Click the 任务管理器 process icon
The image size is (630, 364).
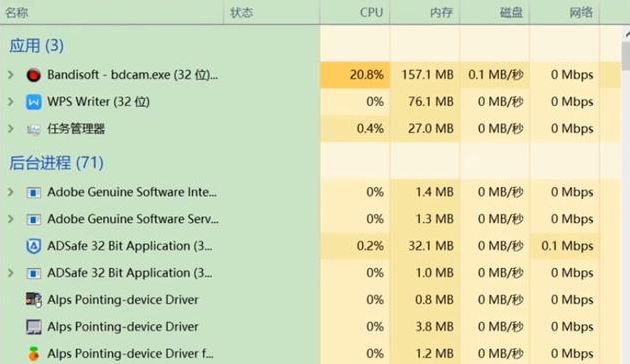(x=33, y=129)
